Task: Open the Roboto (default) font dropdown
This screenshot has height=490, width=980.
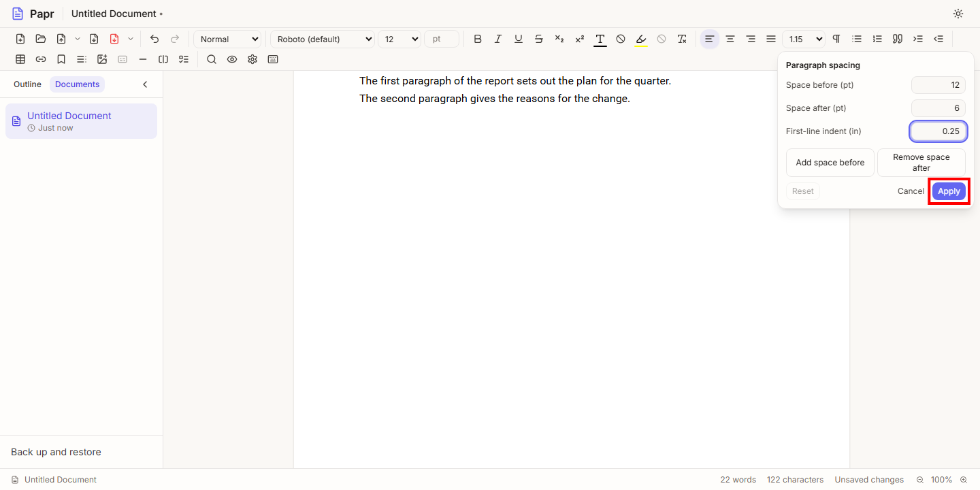Action: [x=323, y=39]
